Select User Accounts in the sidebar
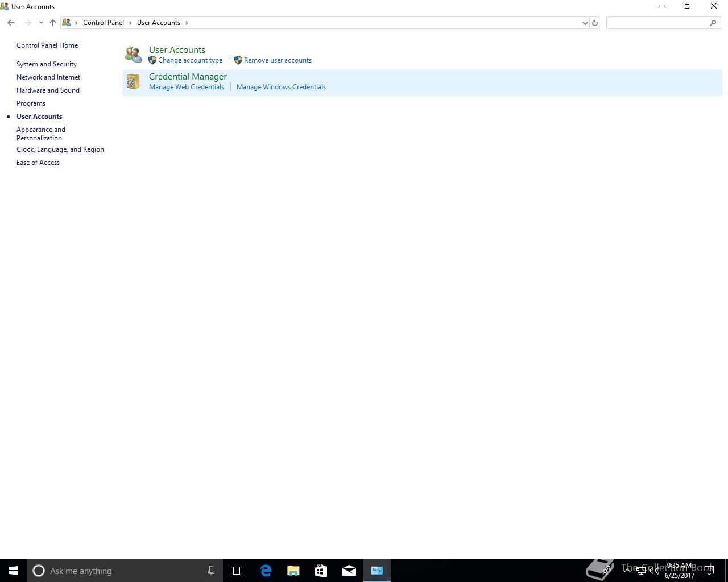728x582 pixels. [x=39, y=117]
